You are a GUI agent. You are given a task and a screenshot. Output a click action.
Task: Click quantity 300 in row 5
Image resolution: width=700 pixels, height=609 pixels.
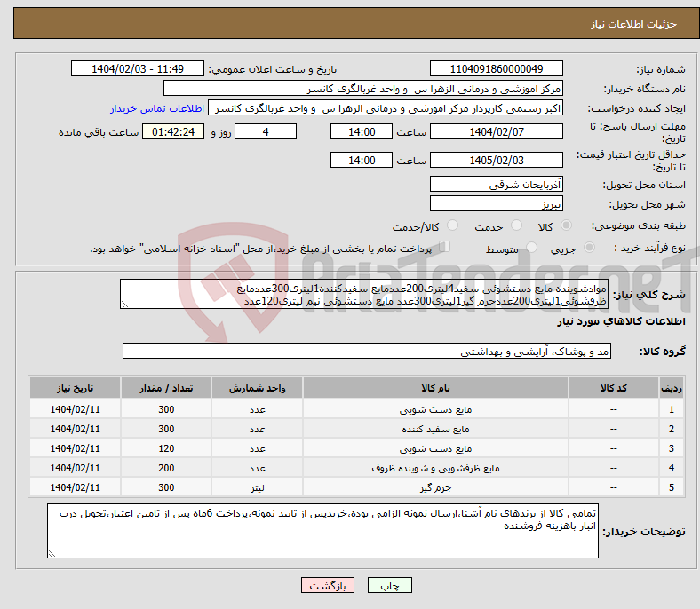coord(166,487)
